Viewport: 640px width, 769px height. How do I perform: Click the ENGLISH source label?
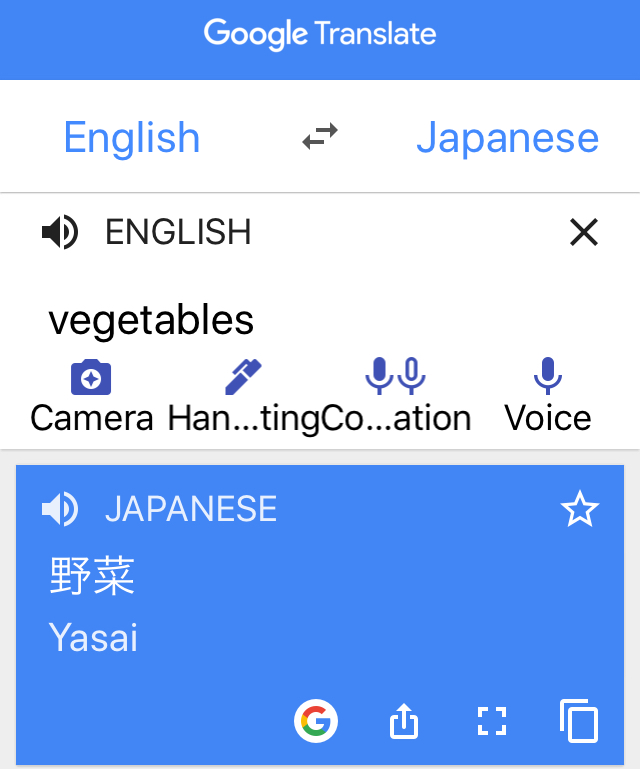click(x=178, y=232)
